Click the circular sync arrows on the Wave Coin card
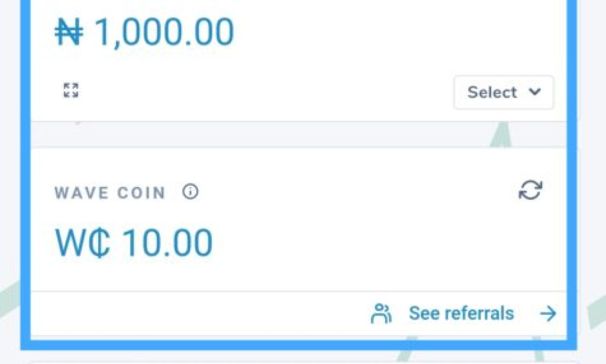Screen dimensions: 606x364 (x=531, y=189)
